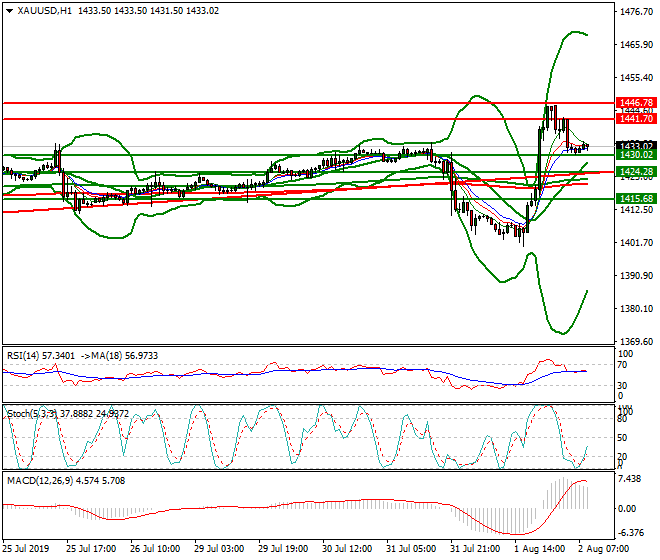Click the ->MA(18) 56.9733 label

point(120,356)
